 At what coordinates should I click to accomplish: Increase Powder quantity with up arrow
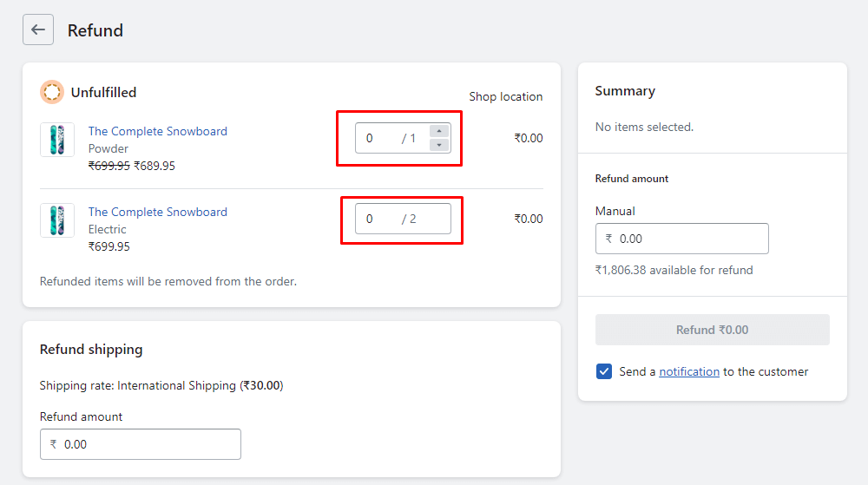pyautogui.click(x=439, y=132)
